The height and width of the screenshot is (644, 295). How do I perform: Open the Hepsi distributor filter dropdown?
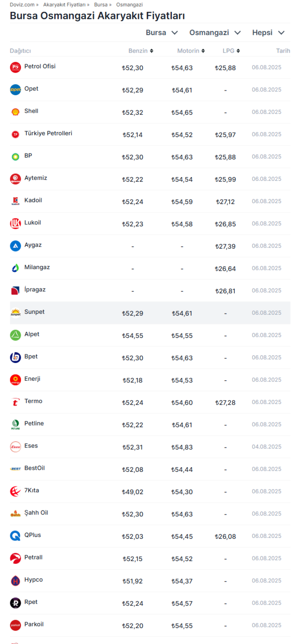click(x=268, y=33)
